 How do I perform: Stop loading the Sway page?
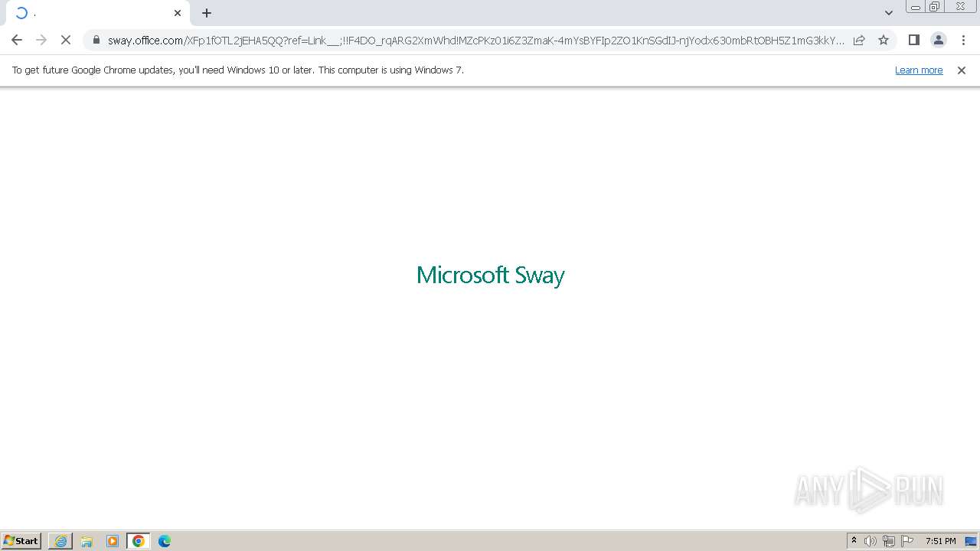tap(66, 40)
